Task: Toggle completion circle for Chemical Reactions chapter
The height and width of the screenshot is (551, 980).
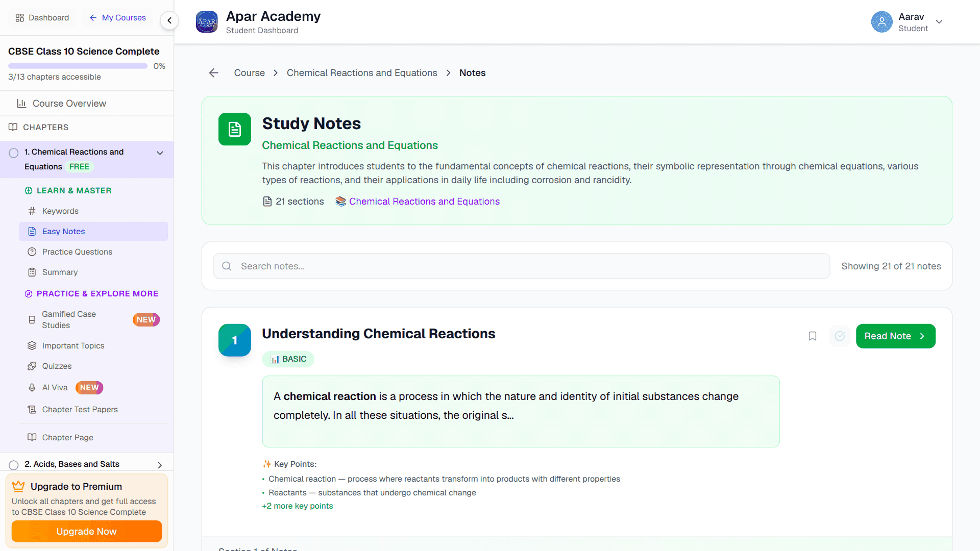Action: coord(14,153)
